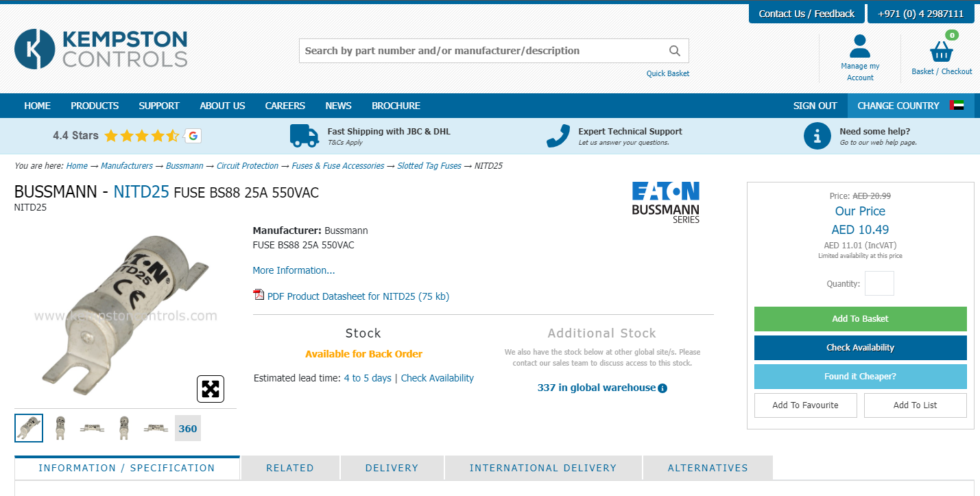Screen dimensions: 980x496
Task: Click the technical support phone icon
Action: [558, 136]
